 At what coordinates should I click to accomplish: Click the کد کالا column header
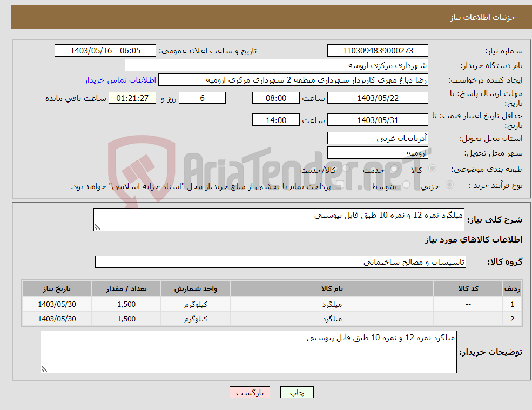(468, 289)
